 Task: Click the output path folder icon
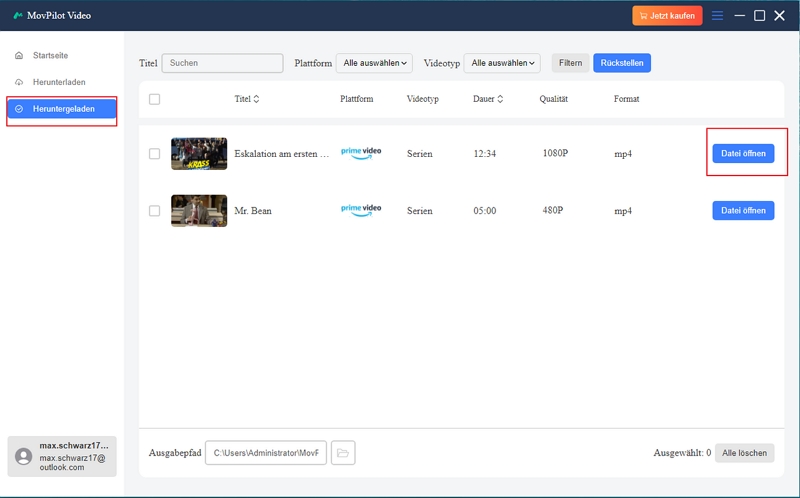[x=343, y=453]
